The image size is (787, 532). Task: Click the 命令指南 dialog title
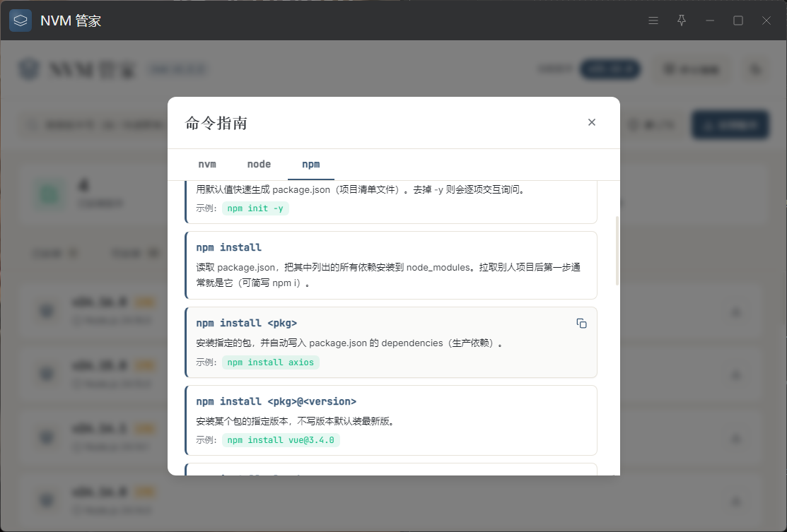pyautogui.click(x=216, y=123)
